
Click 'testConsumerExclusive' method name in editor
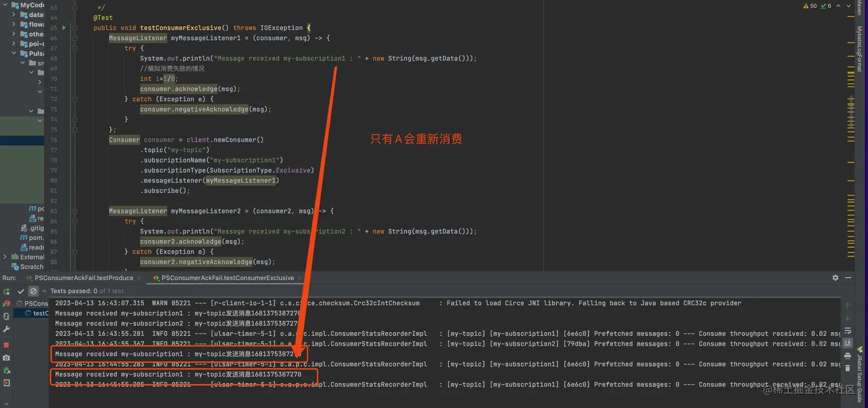coord(180,28)
